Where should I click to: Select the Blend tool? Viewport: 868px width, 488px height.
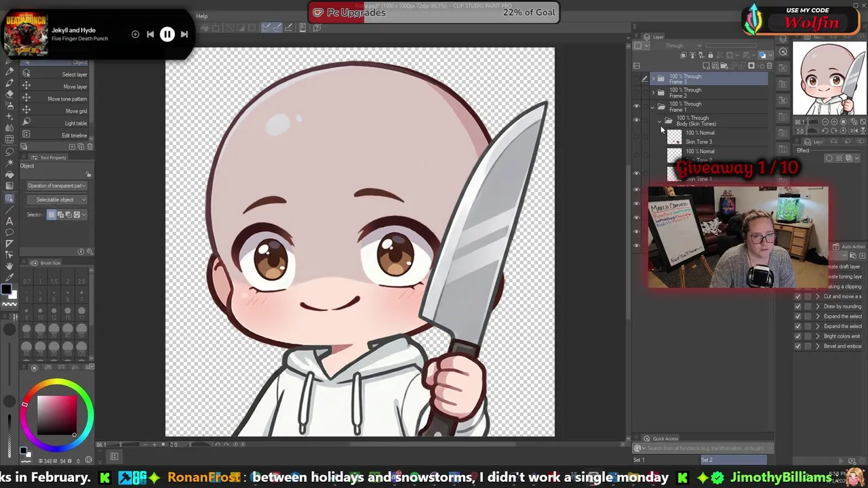click(9, 127)
